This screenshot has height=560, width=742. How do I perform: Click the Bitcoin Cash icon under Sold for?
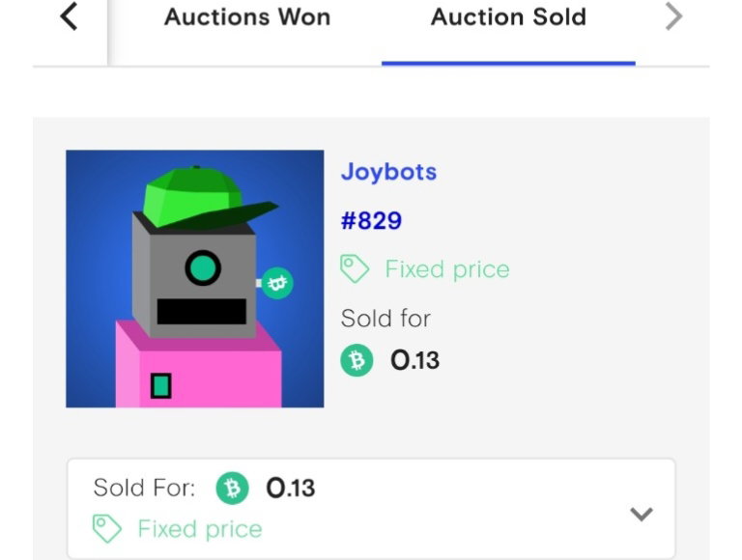click(357, 360)
